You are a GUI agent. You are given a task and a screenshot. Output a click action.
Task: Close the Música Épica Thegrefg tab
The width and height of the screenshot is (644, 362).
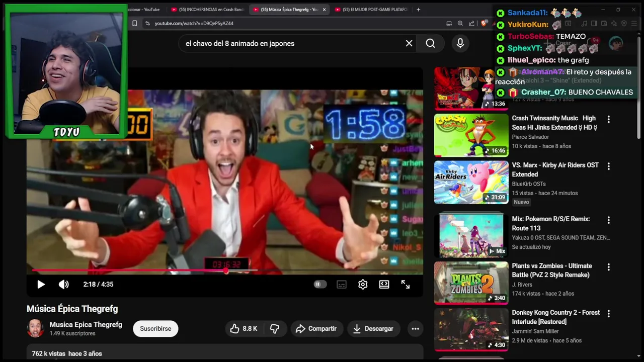tap(324, 10)
